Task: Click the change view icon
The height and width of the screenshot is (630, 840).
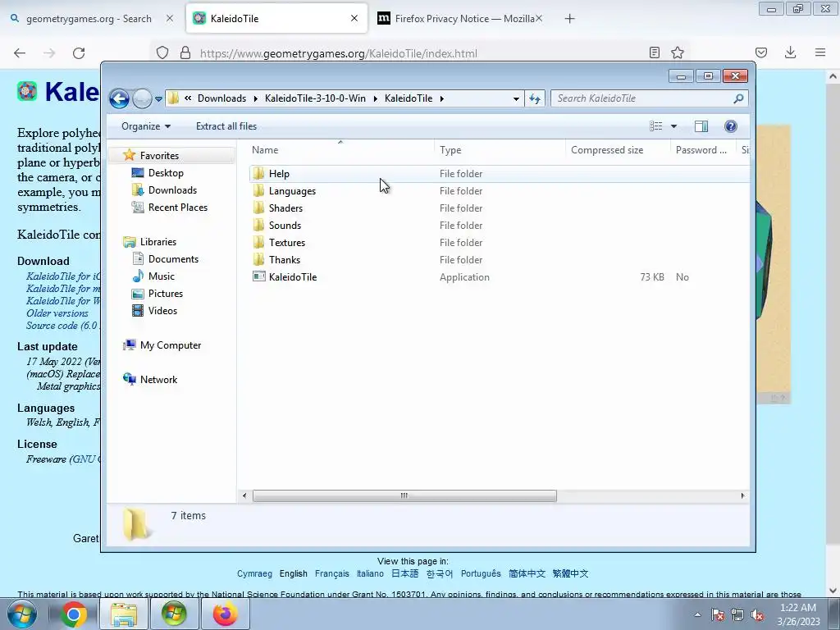Action: pos(656,126)
